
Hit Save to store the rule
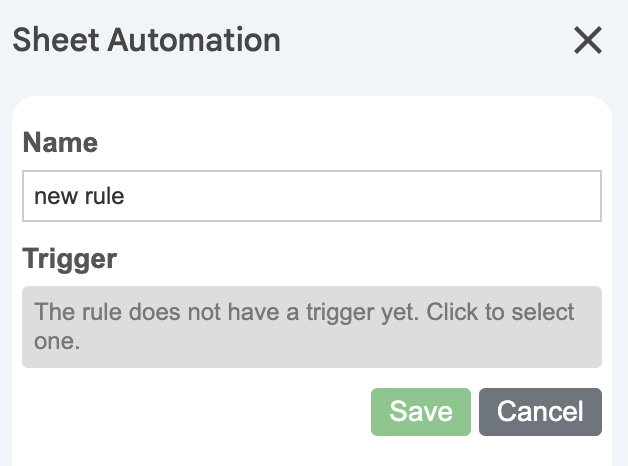(x=421, y=412)
